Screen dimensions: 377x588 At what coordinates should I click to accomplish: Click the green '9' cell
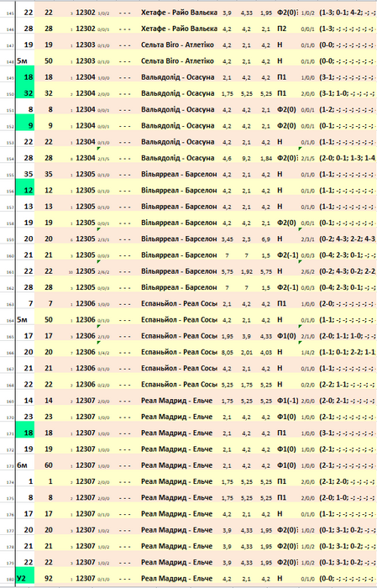click(x=25, y=125)
